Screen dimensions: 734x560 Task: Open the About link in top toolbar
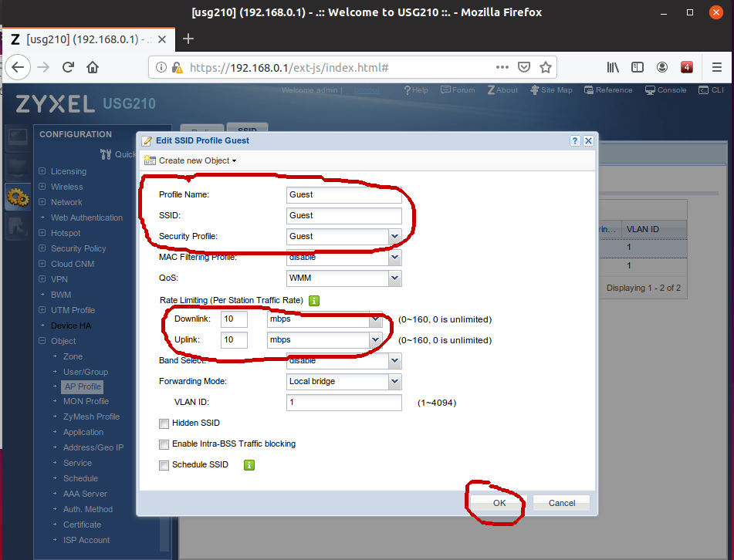tap(502, 89)
